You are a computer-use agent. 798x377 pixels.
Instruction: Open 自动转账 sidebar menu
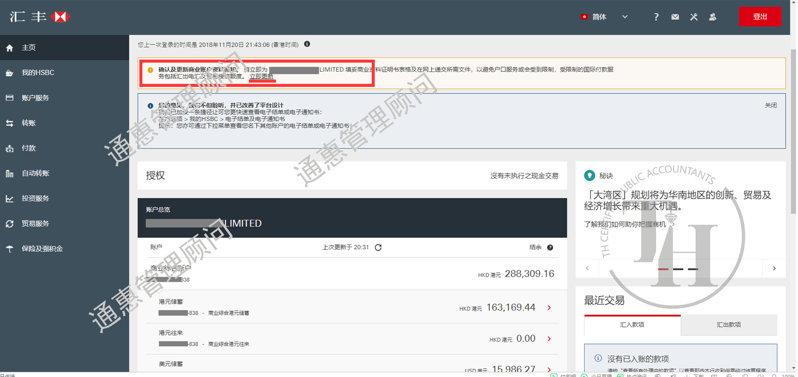click(x=64, y=173)
